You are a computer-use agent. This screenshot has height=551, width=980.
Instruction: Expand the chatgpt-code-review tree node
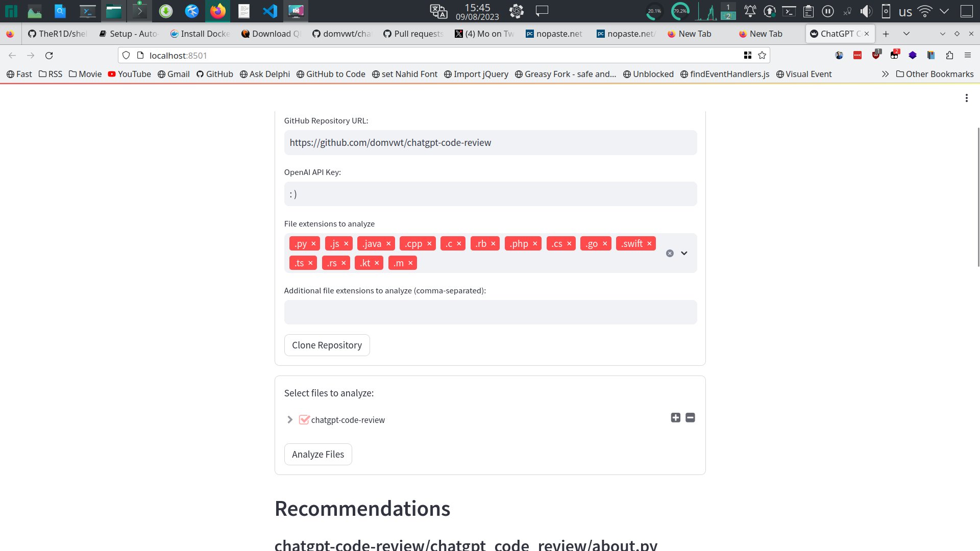click(x=290, y=420)
